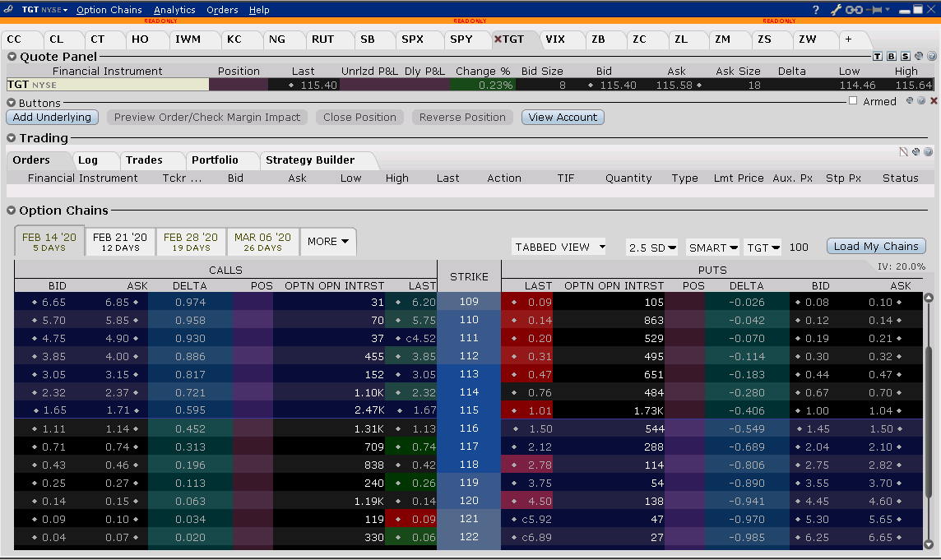Select the FEB 21 '20 expiration tab

click(x=120, y=242)
